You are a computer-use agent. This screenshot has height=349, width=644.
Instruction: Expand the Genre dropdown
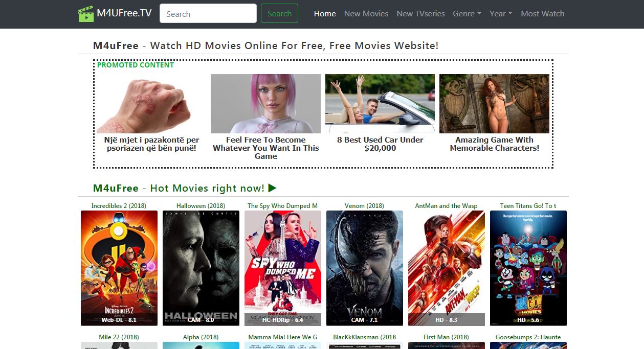pyautogui.click(x=467, y=14)
